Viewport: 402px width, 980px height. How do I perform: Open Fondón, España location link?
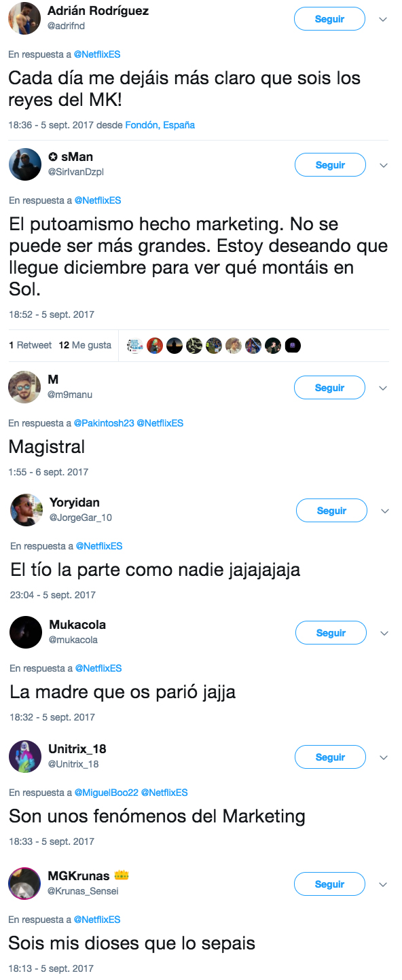click(x=160, y=125)
